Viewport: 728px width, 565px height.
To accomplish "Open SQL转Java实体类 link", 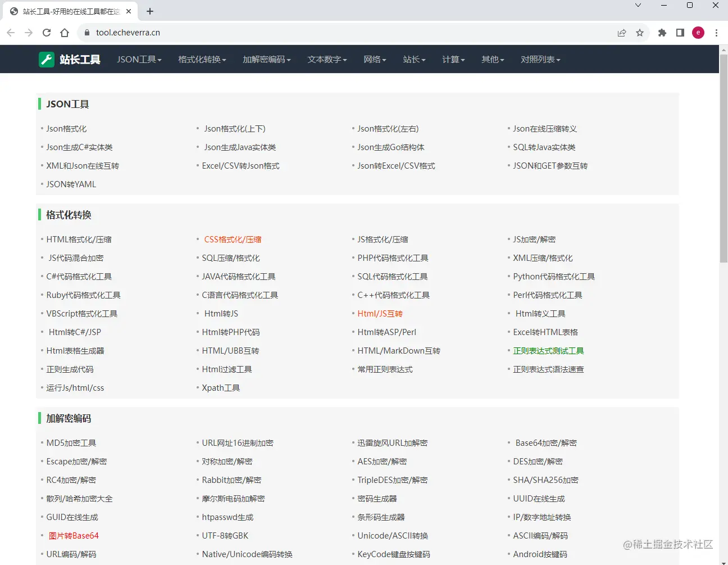I will pos(544,147).
